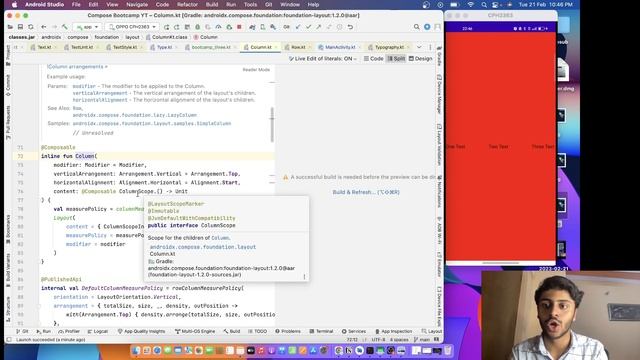Switch to the Typography.kt editor tab
The image size is (640, 360).
pos(389,47)
